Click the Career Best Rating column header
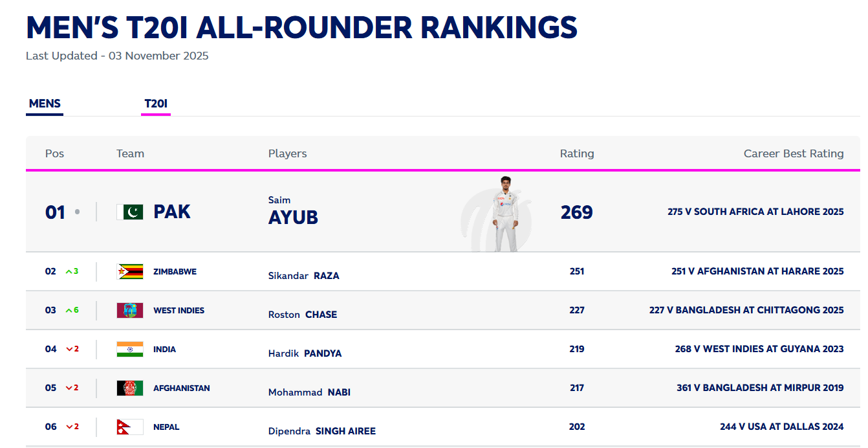The height and width of the screenshot is (448, 868). click(793, 153)
